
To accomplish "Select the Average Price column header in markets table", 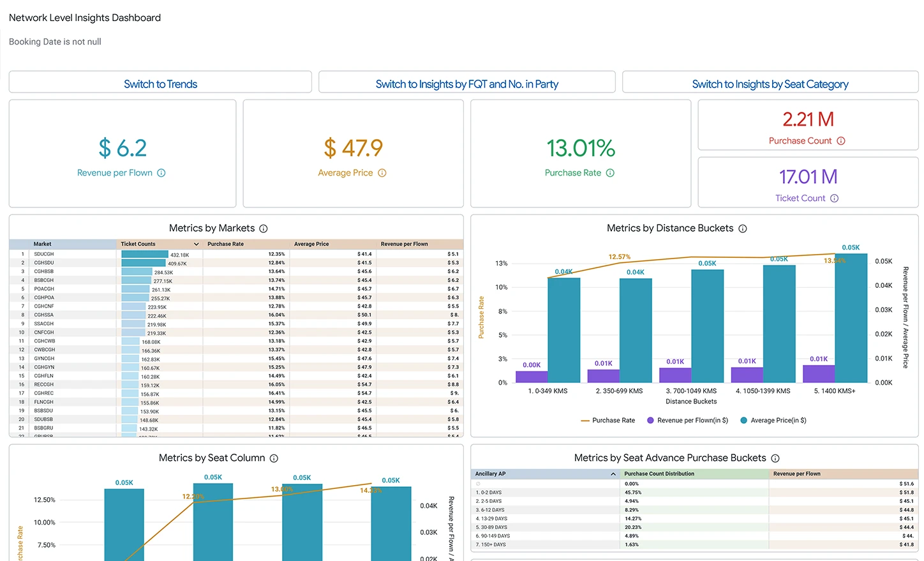I will pyautogui.click(x=311, y=244).
